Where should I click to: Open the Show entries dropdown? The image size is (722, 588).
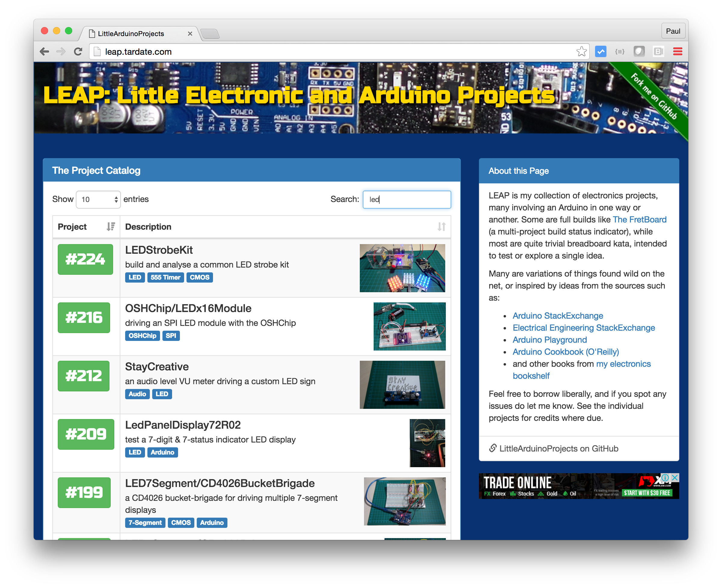coord(98,200)
